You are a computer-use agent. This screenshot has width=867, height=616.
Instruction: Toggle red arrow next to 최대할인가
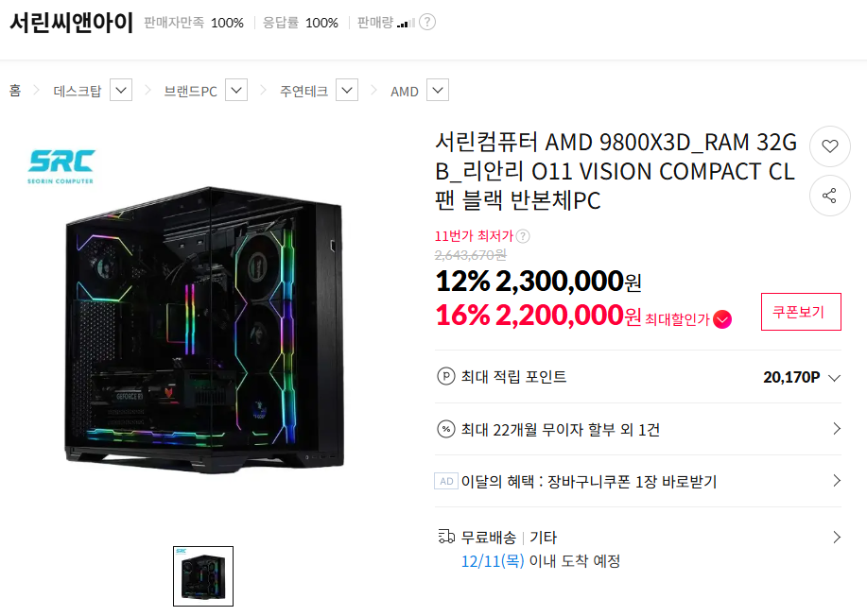coord(722,318)
